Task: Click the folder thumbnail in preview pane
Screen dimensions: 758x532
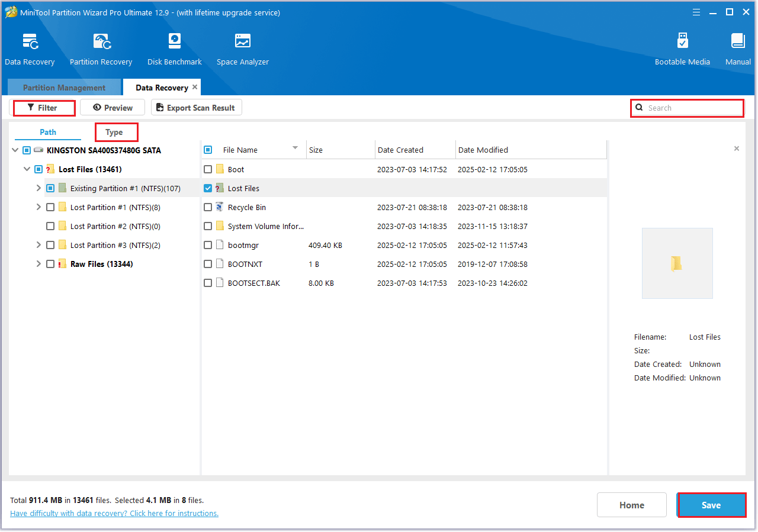Action: [x=677, y=263]
